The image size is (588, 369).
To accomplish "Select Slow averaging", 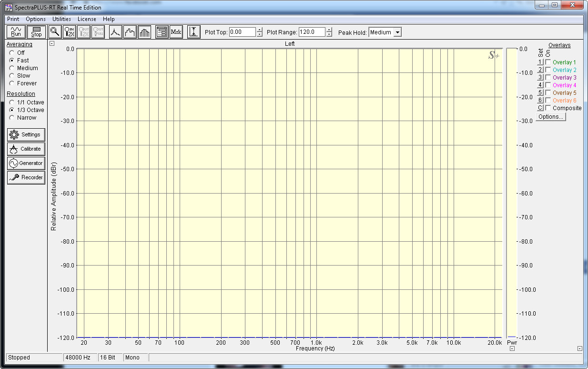I will tap(12, 76).
